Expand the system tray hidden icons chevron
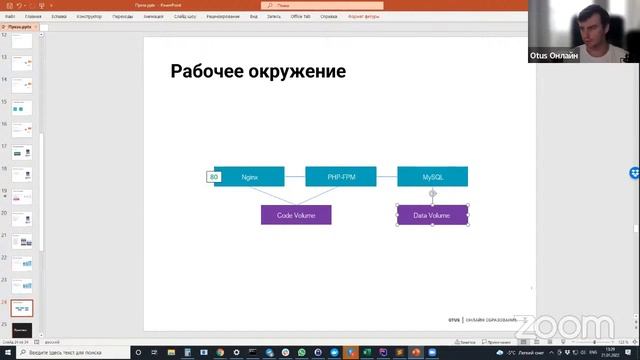The height and width of the screenshot is (360, 640). pos(551,353)
